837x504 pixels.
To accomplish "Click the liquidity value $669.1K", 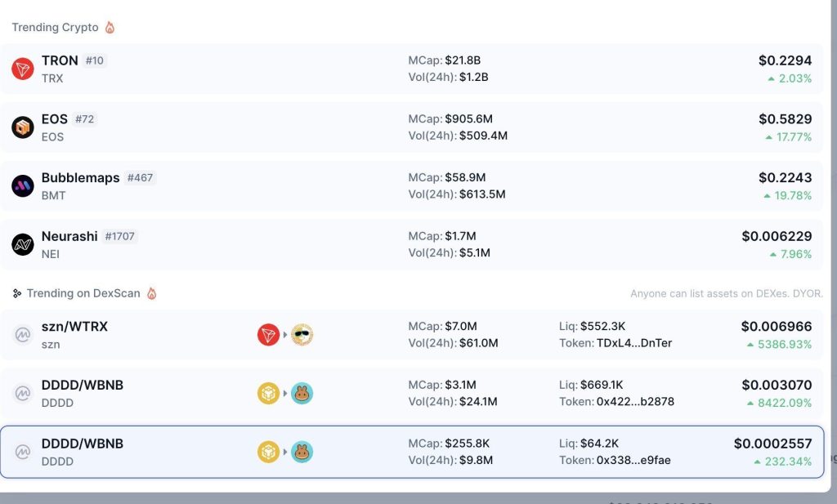I will click(602, 385).
